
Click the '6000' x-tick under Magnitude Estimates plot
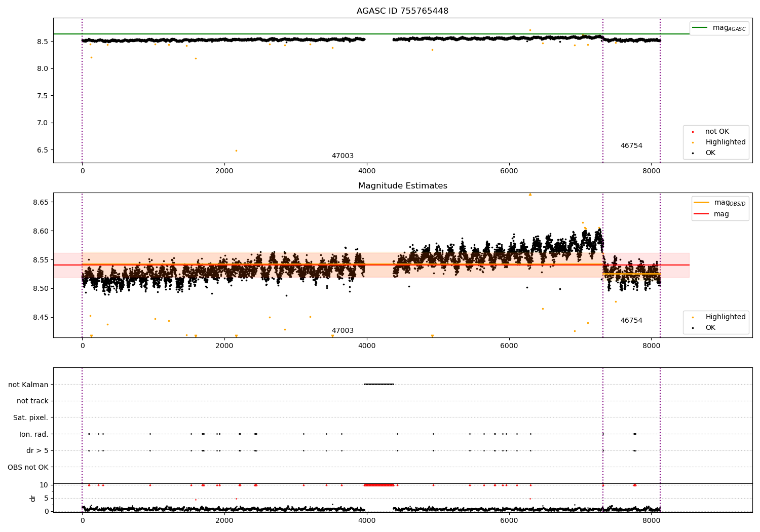[509, 346]
